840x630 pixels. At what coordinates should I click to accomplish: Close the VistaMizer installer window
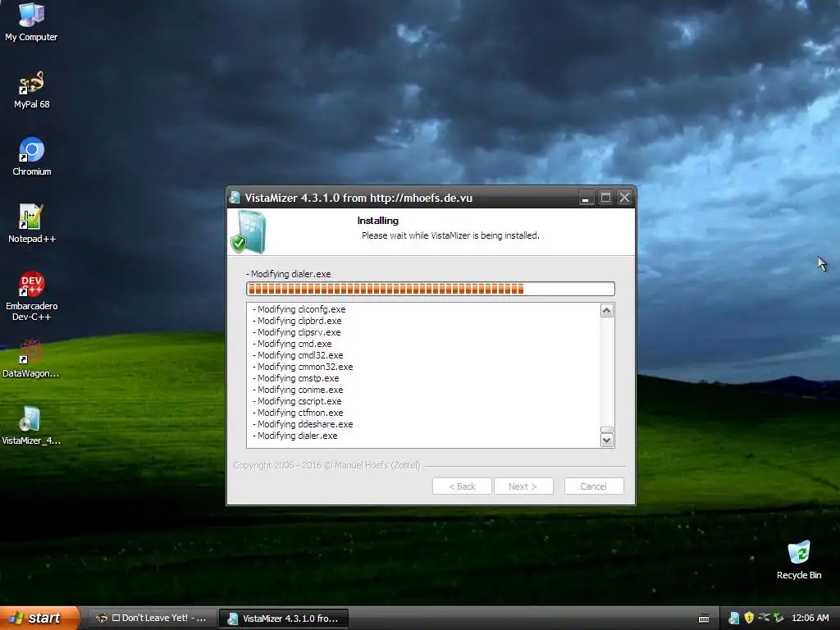[x=624, y=198]
